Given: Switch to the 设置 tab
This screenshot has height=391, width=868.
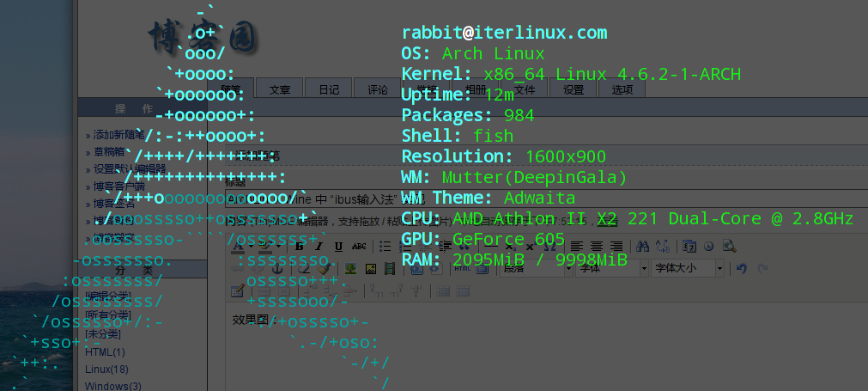Looking at the screenshot, I should click(x=574, y=89).
